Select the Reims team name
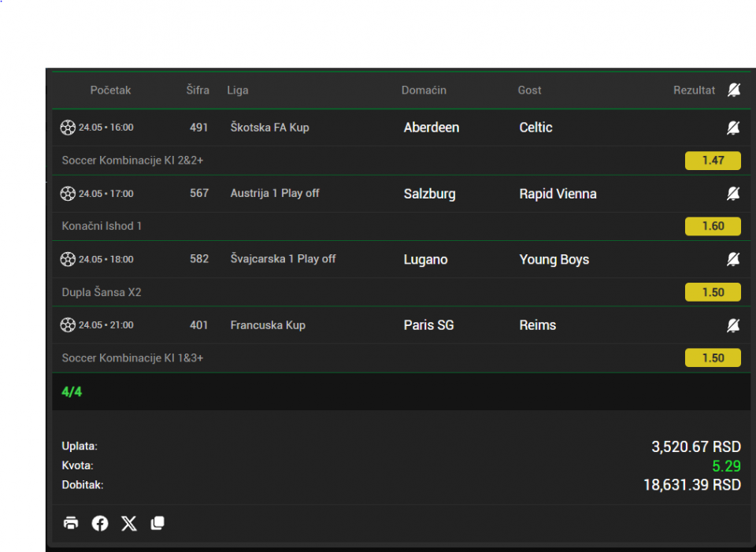 [x=538, y=325]
